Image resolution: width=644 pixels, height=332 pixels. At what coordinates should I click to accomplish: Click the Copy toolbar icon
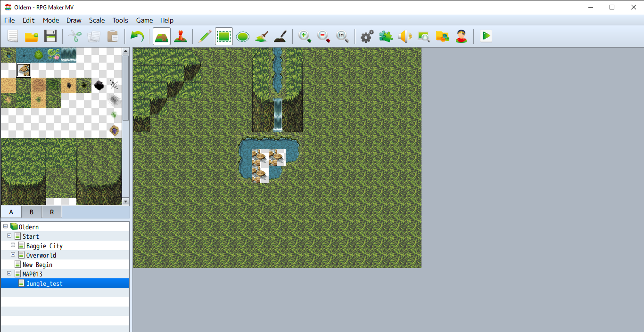pos(94,36)
